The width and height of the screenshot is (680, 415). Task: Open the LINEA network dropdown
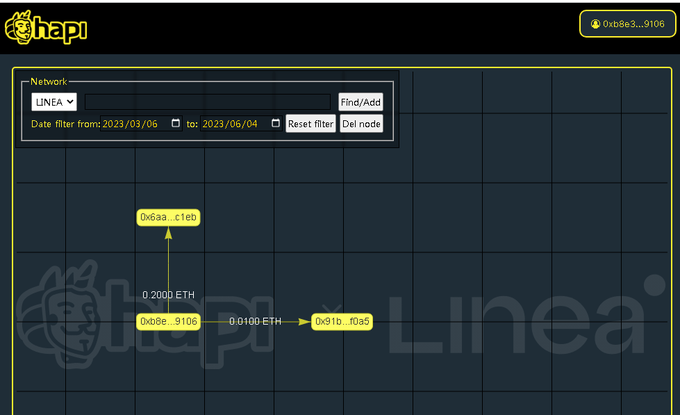click(x=54, y=102)
